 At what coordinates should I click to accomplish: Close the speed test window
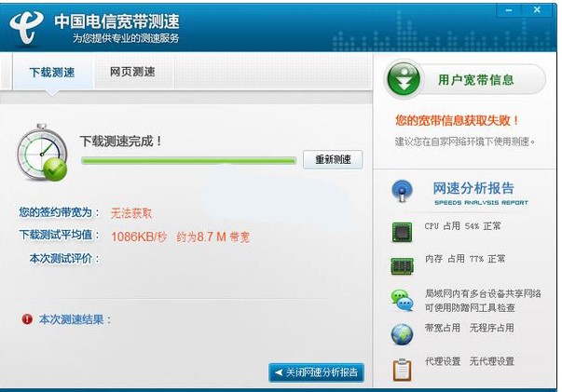pos(537,10)
